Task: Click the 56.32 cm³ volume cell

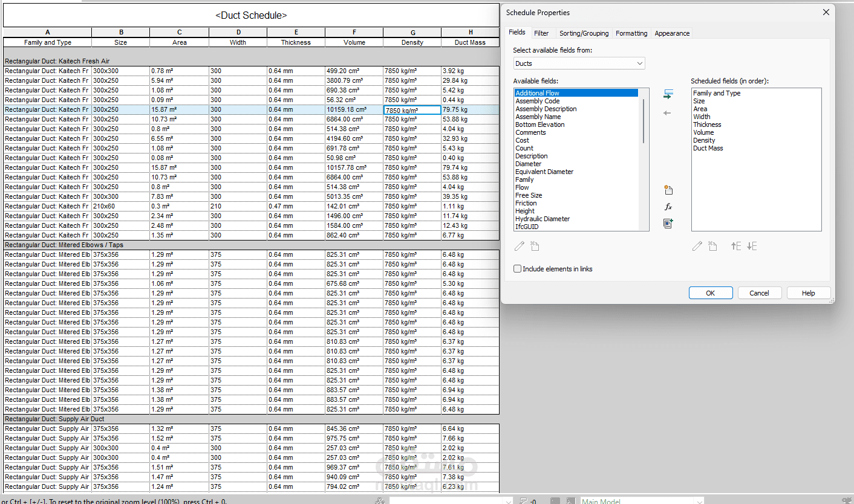Action: point(354,100)
